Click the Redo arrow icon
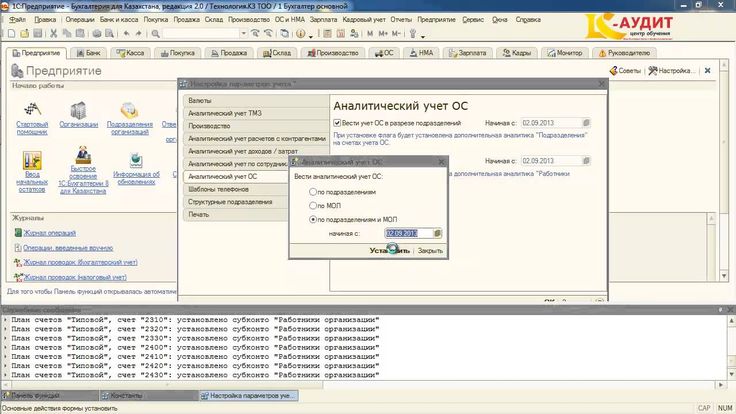The height and width of the screenshot is (414, 736). pyautogui.click(x=138, y=33)
